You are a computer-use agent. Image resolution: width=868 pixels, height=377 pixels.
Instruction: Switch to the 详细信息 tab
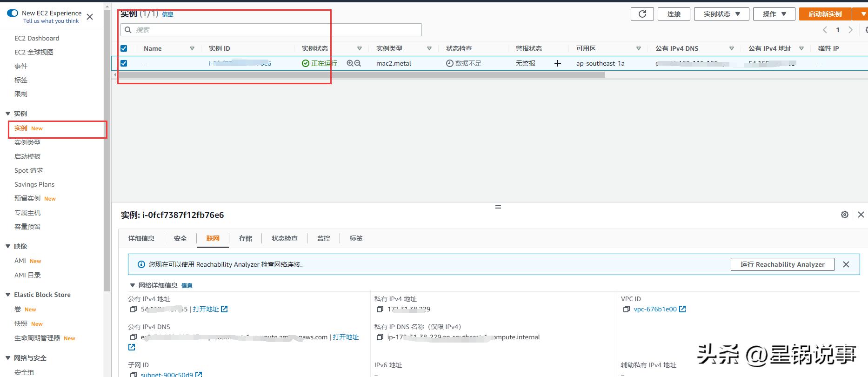(141, 238)
